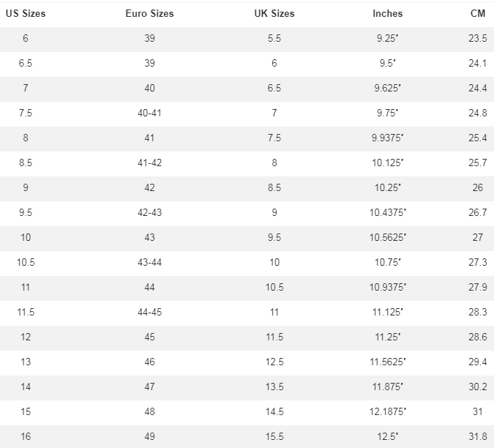This screenshot has height=448, width=494.
Task: Select US size 11.5 cell
Action: (x=26, y=313)
